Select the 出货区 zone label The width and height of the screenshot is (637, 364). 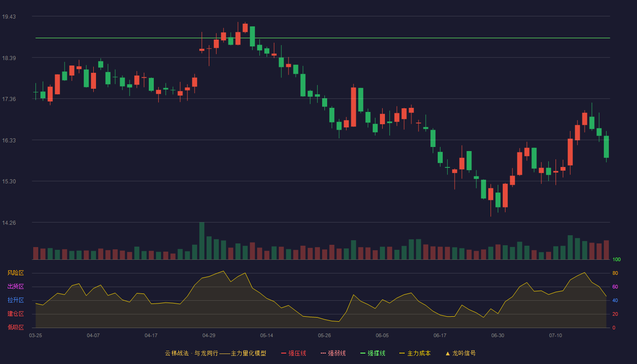[x=15, y=287]
